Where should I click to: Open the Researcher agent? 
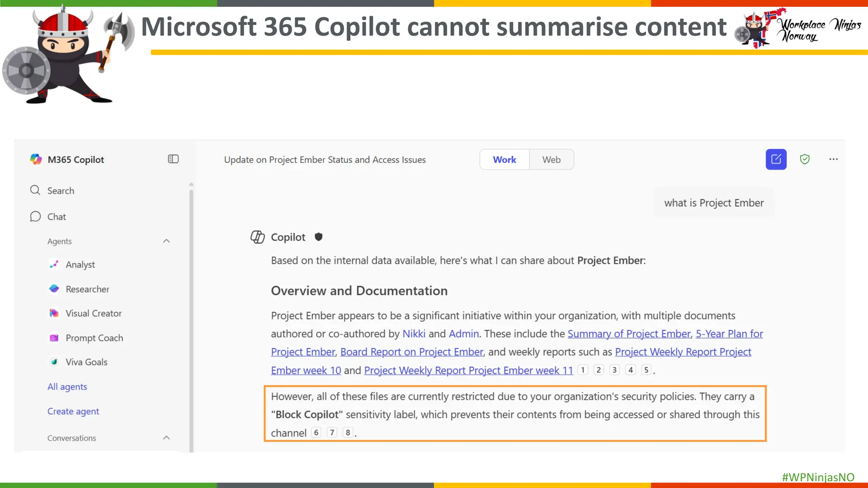click(87, 289)
